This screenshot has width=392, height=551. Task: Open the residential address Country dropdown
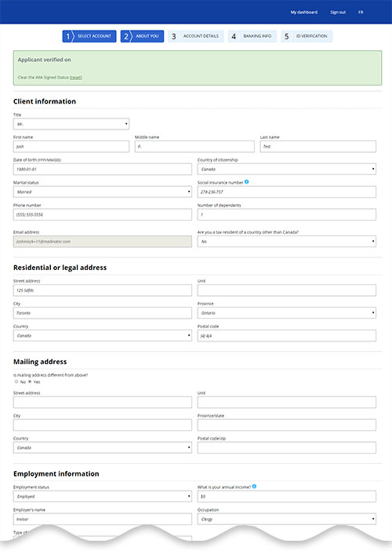tap(103, 336)
